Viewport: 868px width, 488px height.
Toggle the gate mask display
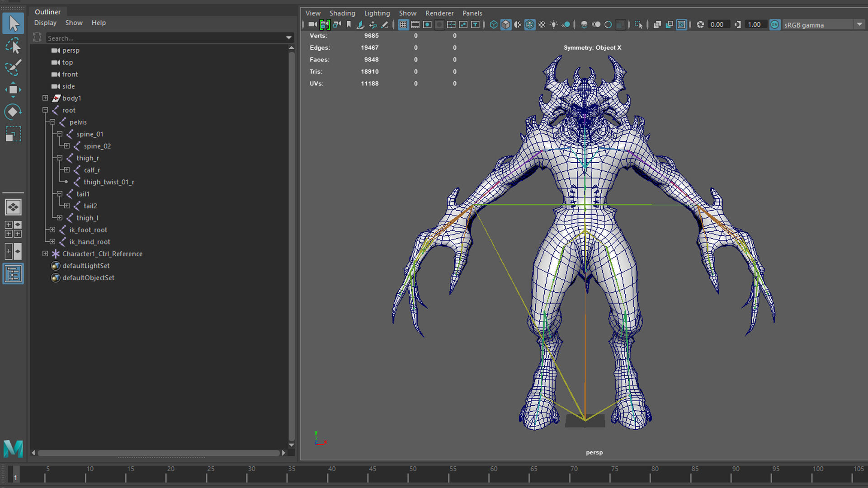(x=439, y=24)
